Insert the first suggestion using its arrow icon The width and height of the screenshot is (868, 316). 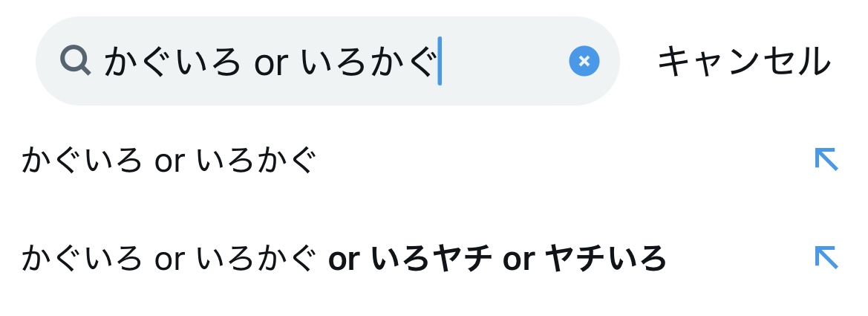(826, 159)
